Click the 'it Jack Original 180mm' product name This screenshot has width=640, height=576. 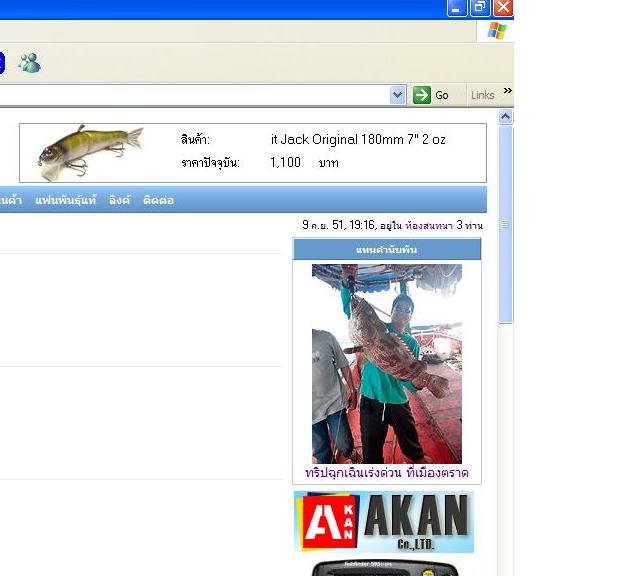358,140
